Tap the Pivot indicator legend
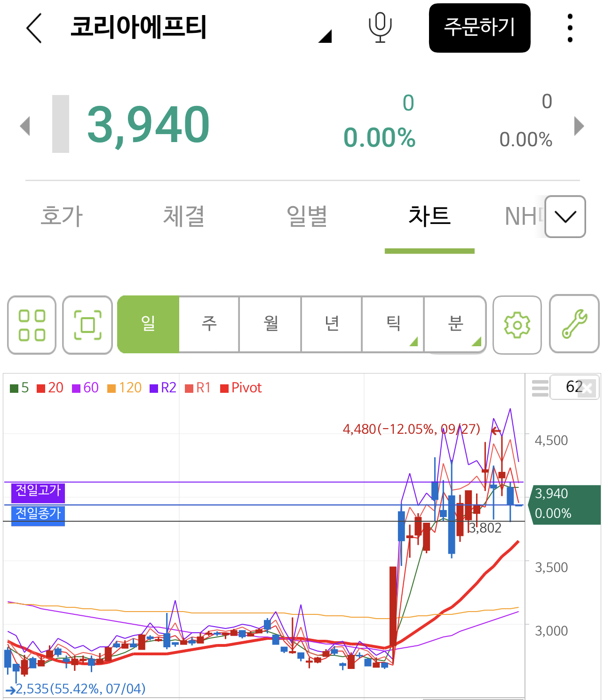The image size is (604, 700). 241,388
